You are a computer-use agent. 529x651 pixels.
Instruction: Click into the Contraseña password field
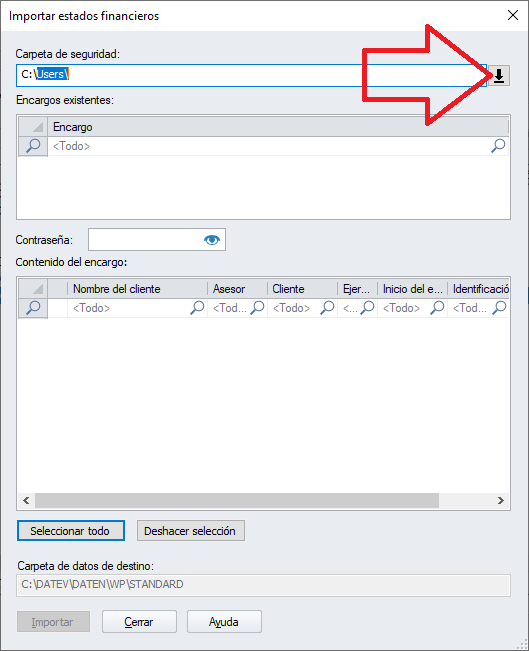144,240
